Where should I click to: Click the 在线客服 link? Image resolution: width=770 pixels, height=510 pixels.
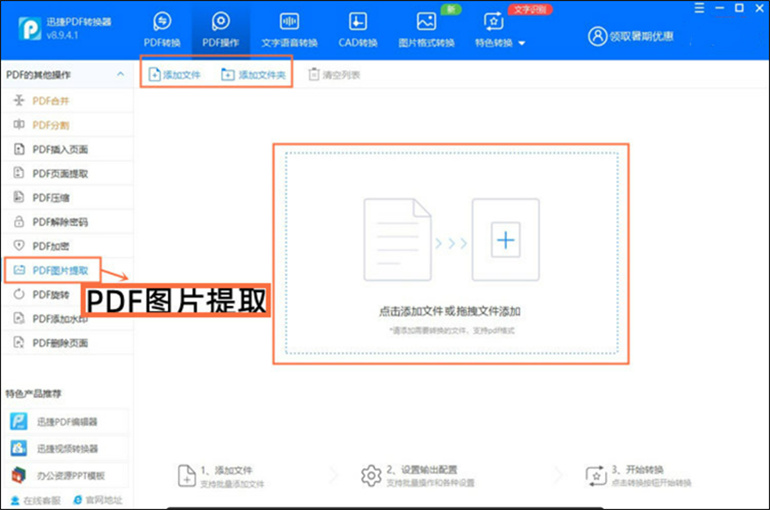click(36, 500)
